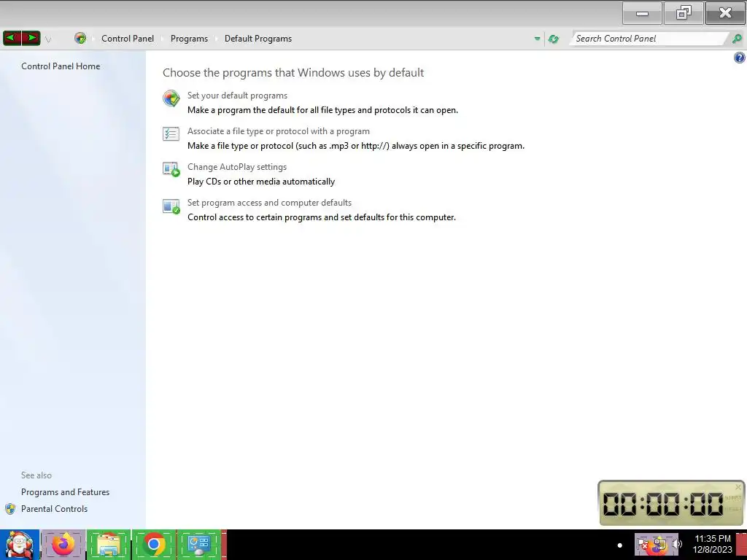The width and height of the screenshot is (747, 560).
Task: Open Firefox from the taskbar
Action: coord(63,545)
